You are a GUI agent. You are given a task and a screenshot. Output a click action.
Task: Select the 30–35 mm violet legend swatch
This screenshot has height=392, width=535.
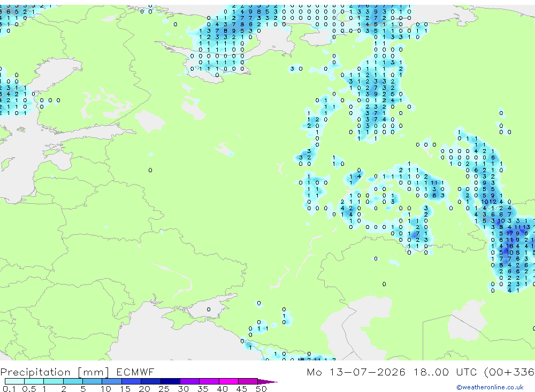click(190, 381)
